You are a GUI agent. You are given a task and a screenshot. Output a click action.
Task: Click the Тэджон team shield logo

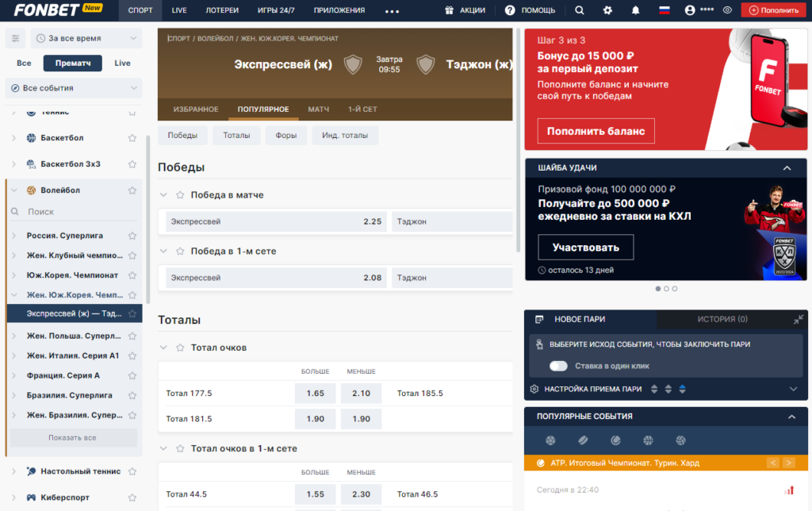426,64
